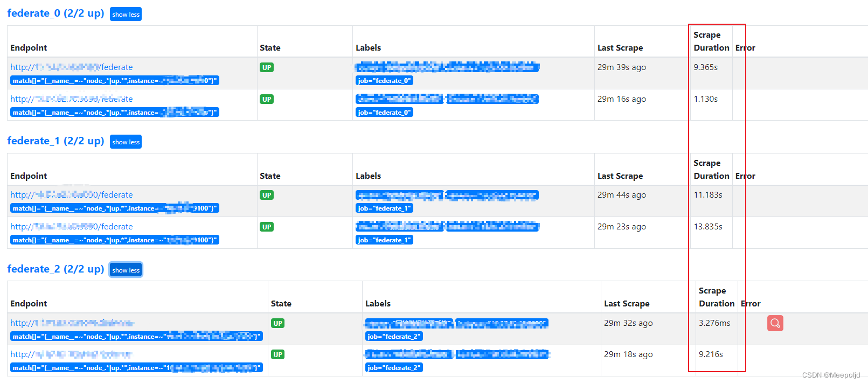
Task: Click the Scrape Duration header of federate_2 table
Action: point(717,297)
